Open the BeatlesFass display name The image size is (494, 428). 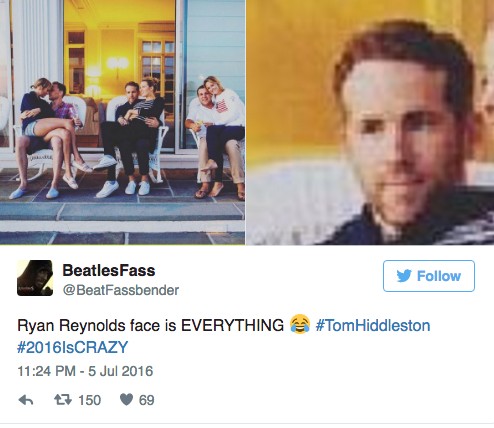pos(109,270)
